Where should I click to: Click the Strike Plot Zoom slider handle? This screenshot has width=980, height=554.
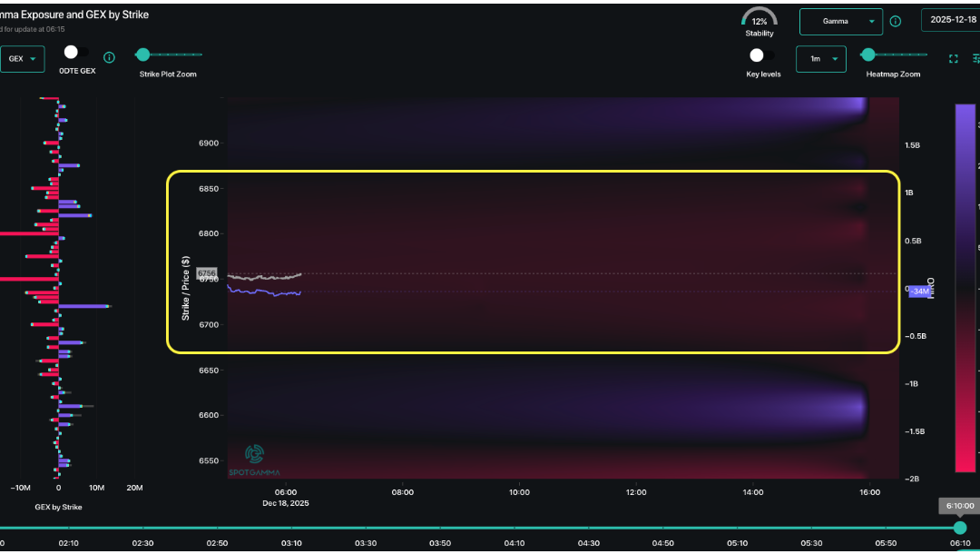[x=142, y=54]
